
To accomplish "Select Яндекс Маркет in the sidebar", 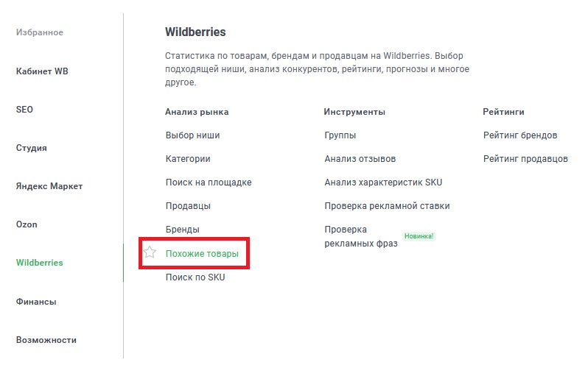I will [49, 186].
